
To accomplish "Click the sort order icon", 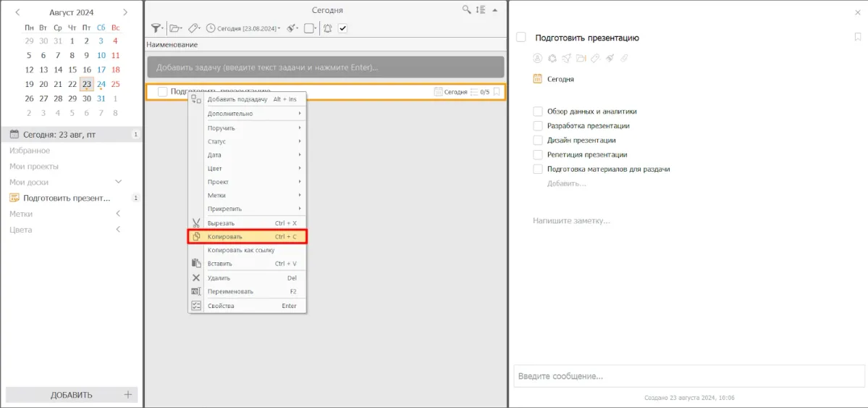I will (480, 10).
